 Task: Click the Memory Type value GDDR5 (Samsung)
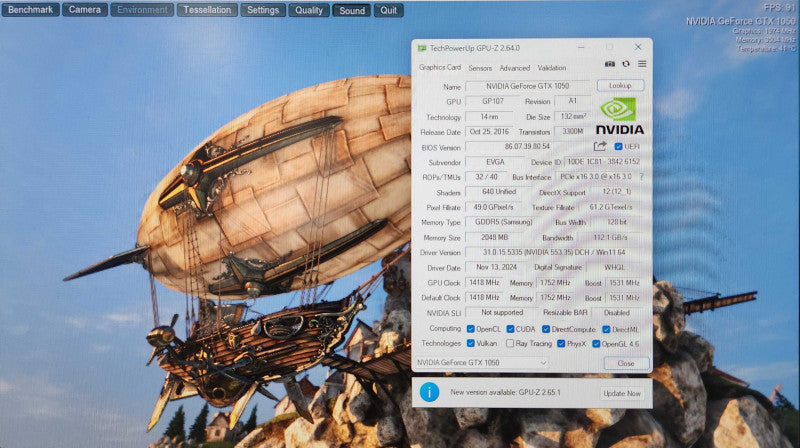click(x=504, y=222)
